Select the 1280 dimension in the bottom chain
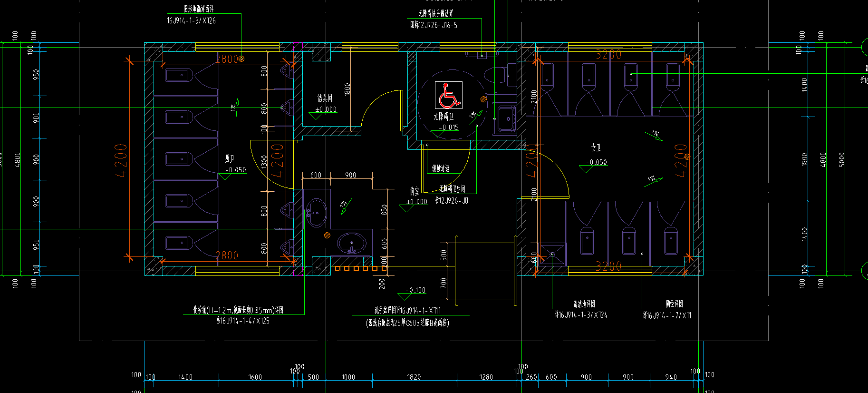The width and height of the screenshot is (868, 393). [x=486, y=377]
